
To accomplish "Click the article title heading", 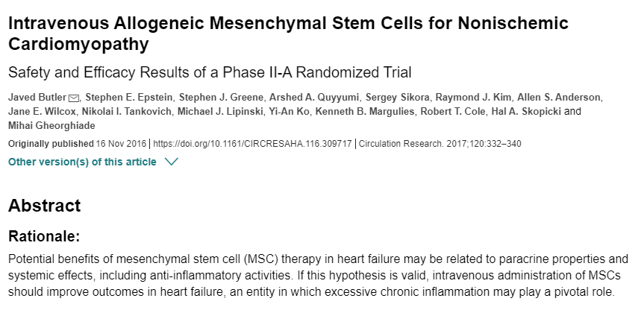I will pyautogui.click(x=288, y=34).
